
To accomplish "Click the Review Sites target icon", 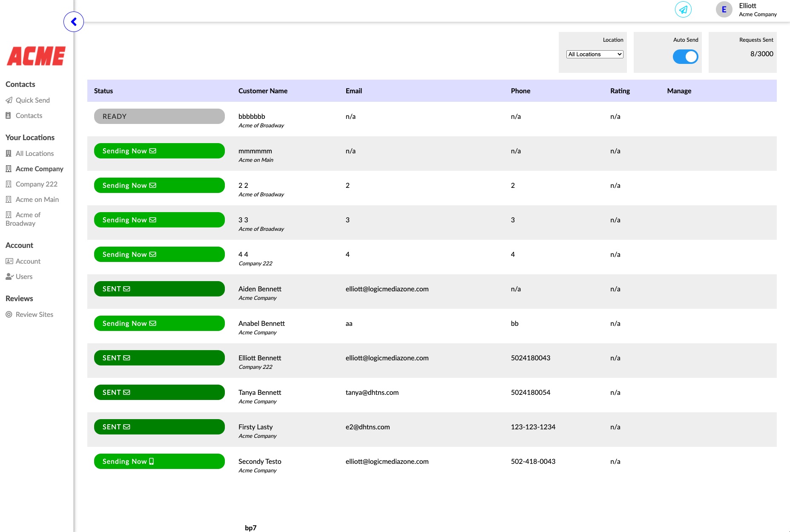I will pyautogui.click(x=9, y=314).
